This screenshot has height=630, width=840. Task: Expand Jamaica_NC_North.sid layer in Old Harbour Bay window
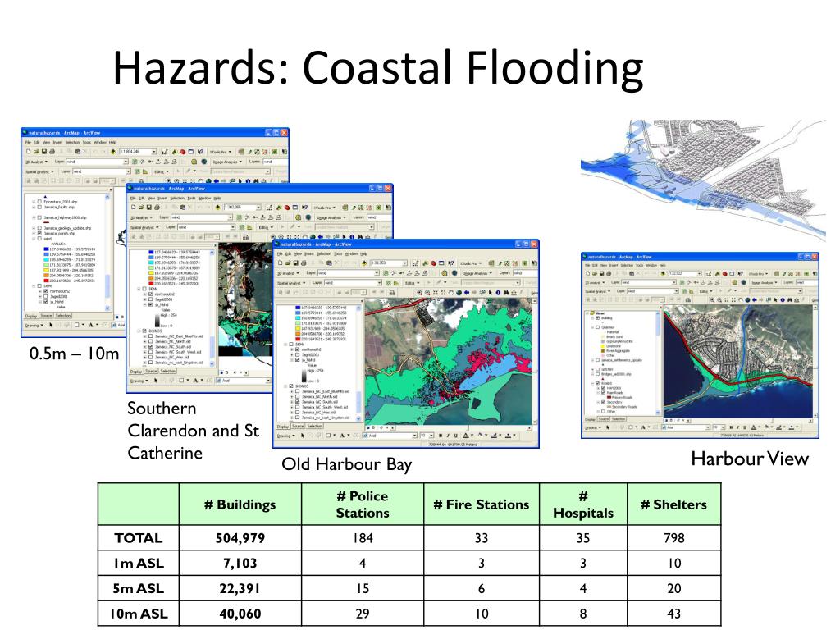[x=291, y=396]
